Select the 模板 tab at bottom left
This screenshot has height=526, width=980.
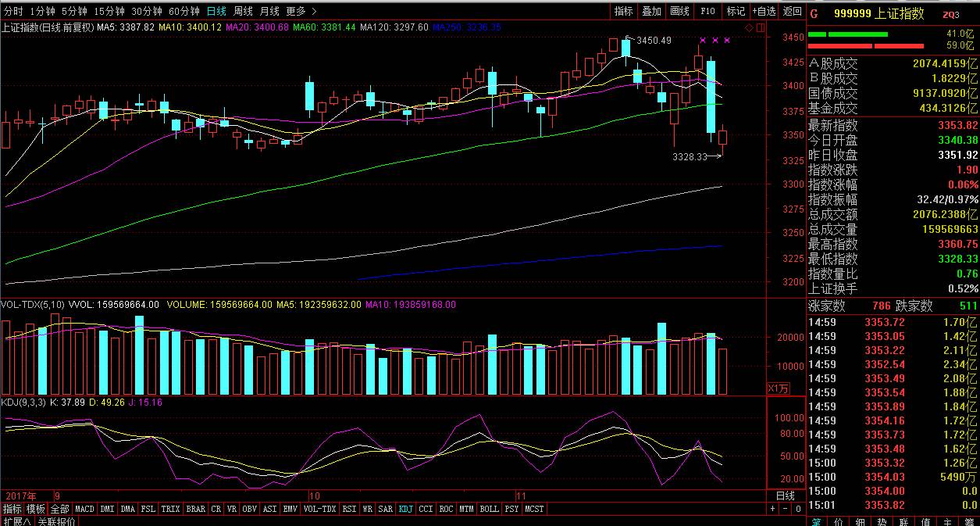(x=36, y=509)
